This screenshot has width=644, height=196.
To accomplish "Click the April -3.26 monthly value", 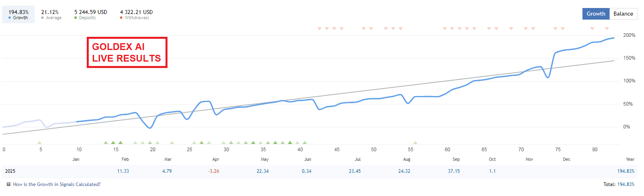I will 213,171.
